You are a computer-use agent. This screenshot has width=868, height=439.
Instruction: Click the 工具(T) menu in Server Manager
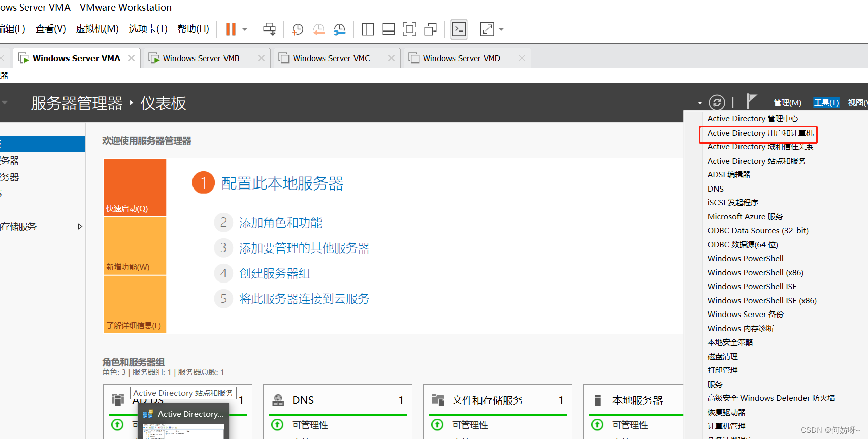click(x=826, y=103)
